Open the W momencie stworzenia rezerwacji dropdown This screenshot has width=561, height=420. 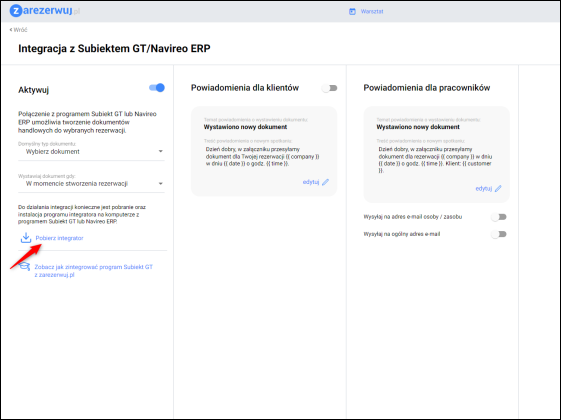[91, 184]
